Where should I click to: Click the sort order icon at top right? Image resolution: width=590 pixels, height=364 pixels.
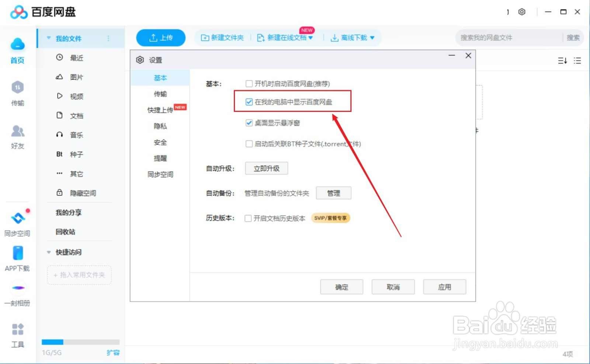pyautogui.click(x=562, y=60)
